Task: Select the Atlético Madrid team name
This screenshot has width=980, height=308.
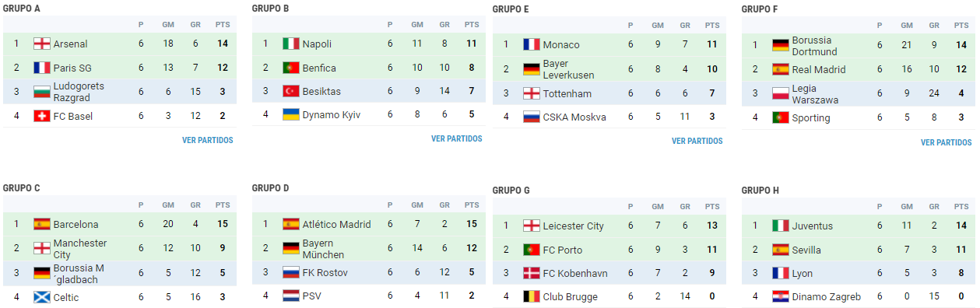Action: (x=336, y=224)
